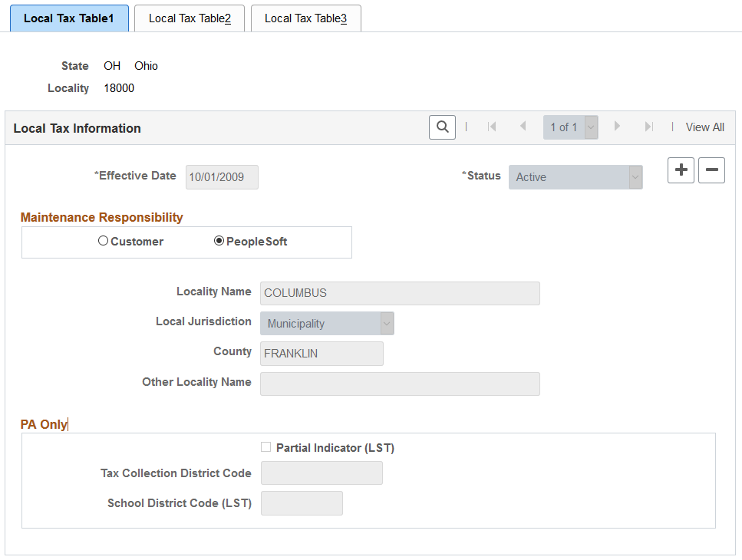Go to next row arrow
742x560 pixels.
617,127
